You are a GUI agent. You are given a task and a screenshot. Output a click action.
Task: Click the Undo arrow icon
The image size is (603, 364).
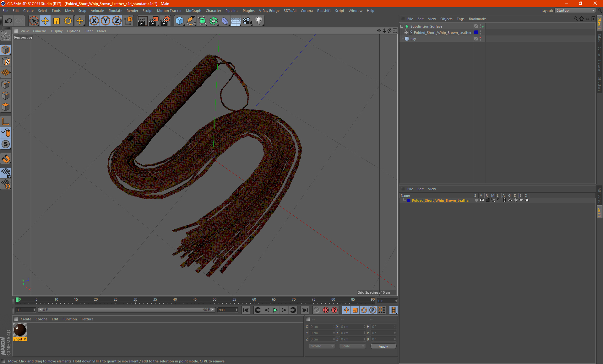tap(8, 21)
